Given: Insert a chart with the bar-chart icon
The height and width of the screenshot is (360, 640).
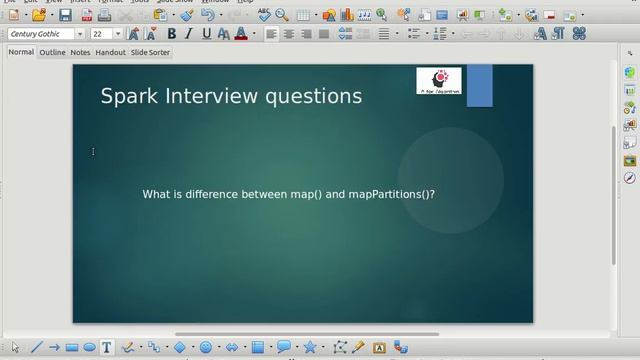Looking at the screenshot, I should click(x=347, y=15).
